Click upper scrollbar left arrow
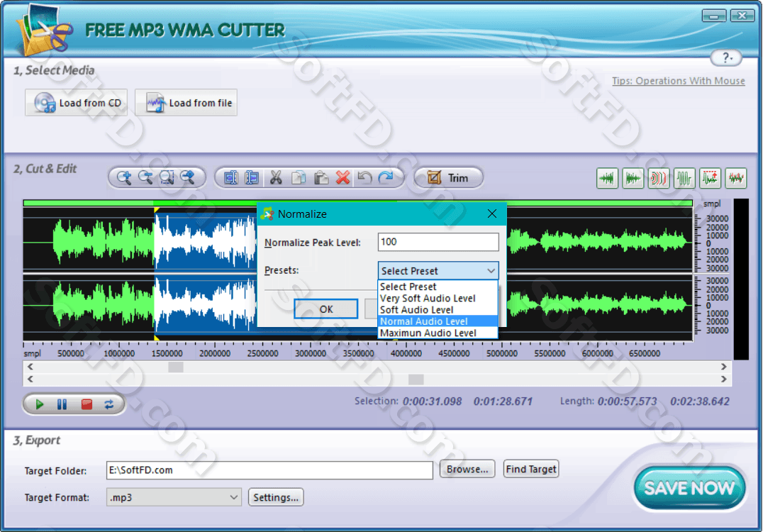 [x=30, y=367]
